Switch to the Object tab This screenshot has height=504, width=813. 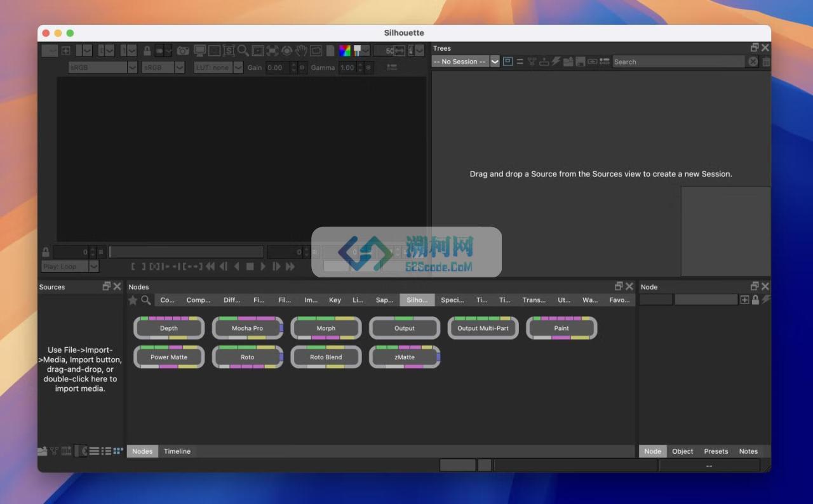click(683, 451)
